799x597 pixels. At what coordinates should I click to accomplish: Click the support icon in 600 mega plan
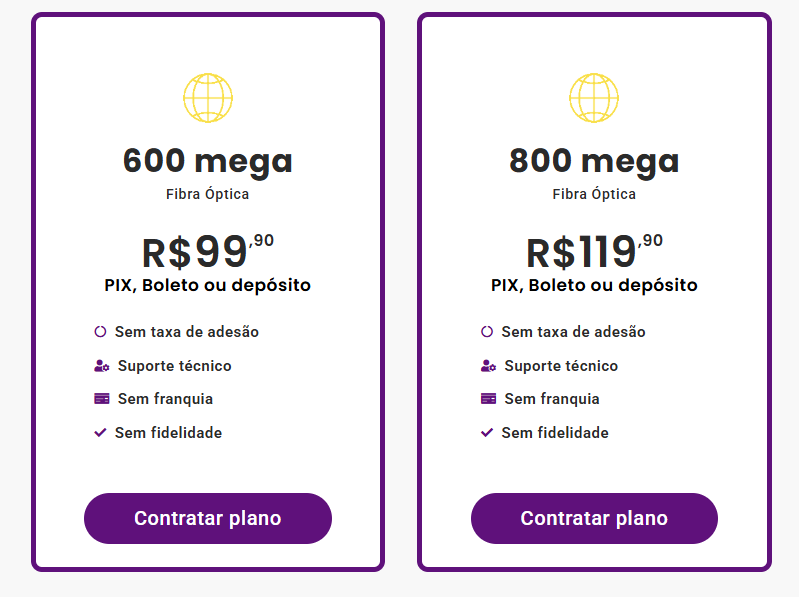pyautogui.click(x=101, y=366)
